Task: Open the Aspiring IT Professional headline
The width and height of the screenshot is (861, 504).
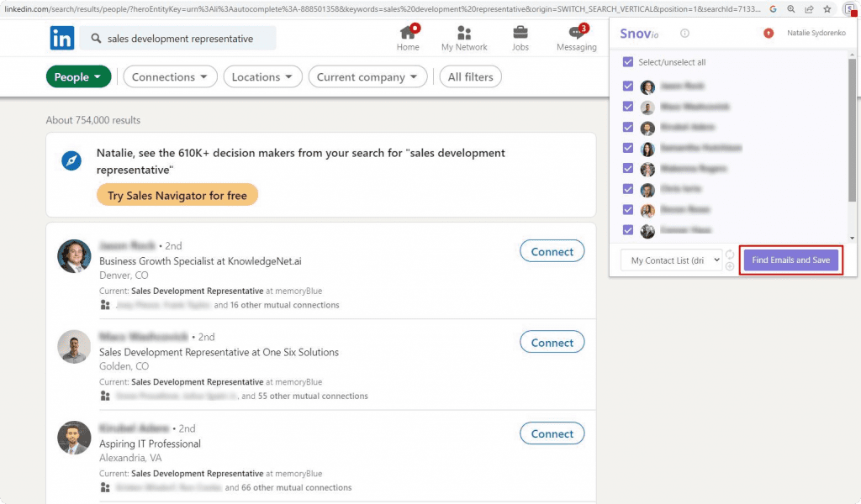Action: (x=150, y=444)
